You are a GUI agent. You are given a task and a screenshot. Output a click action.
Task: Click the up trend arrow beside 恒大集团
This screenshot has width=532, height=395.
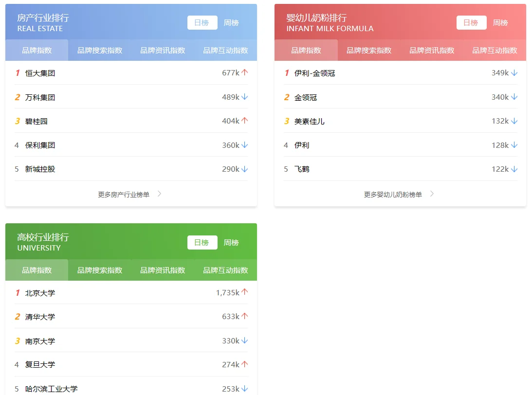point(245,72)
